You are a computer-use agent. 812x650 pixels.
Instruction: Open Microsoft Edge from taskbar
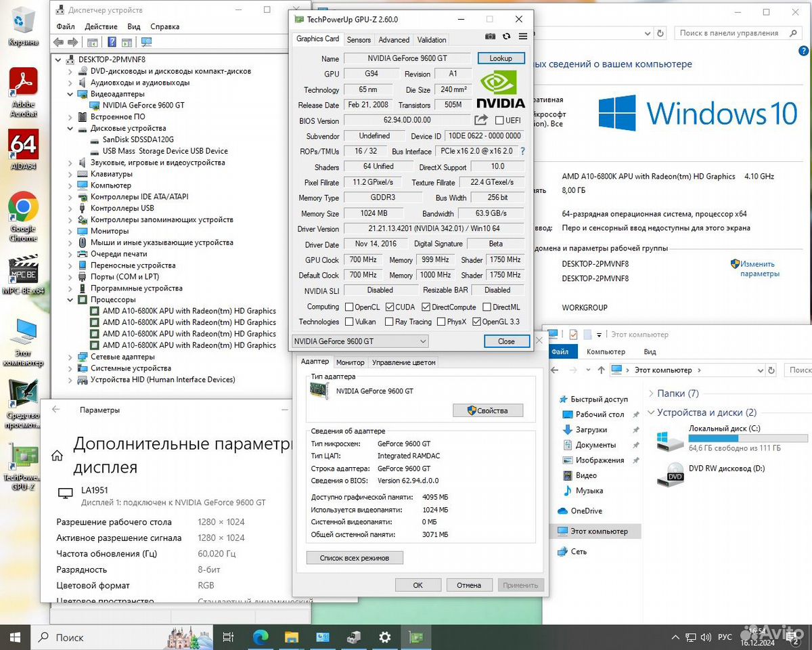click(x=261, y=637)
